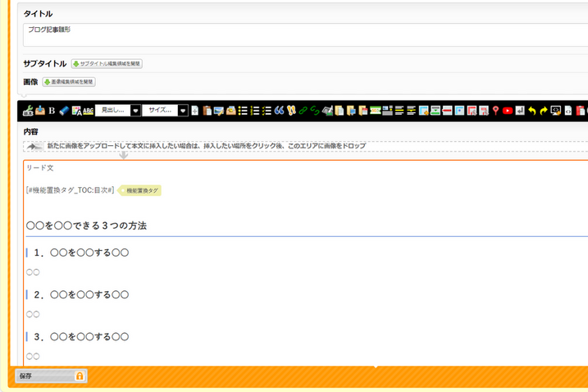Redo the last undone edit
Viewport: 588px width, 392px height.
543,110
